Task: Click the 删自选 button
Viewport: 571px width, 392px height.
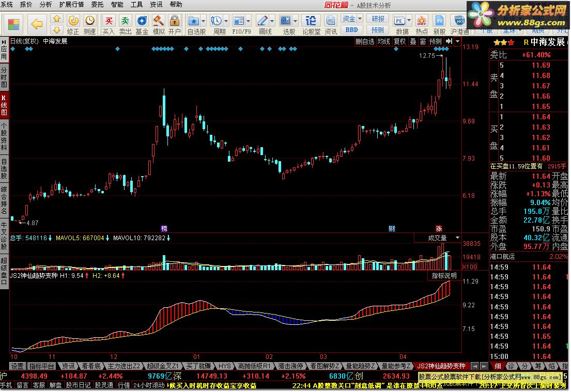Action: [x=365, y=41]
